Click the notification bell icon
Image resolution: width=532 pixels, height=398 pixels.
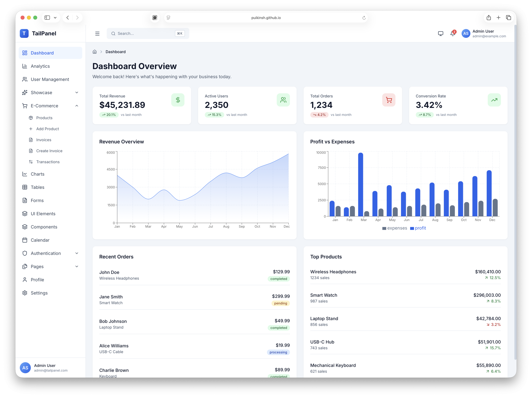(x=452, y=33)
